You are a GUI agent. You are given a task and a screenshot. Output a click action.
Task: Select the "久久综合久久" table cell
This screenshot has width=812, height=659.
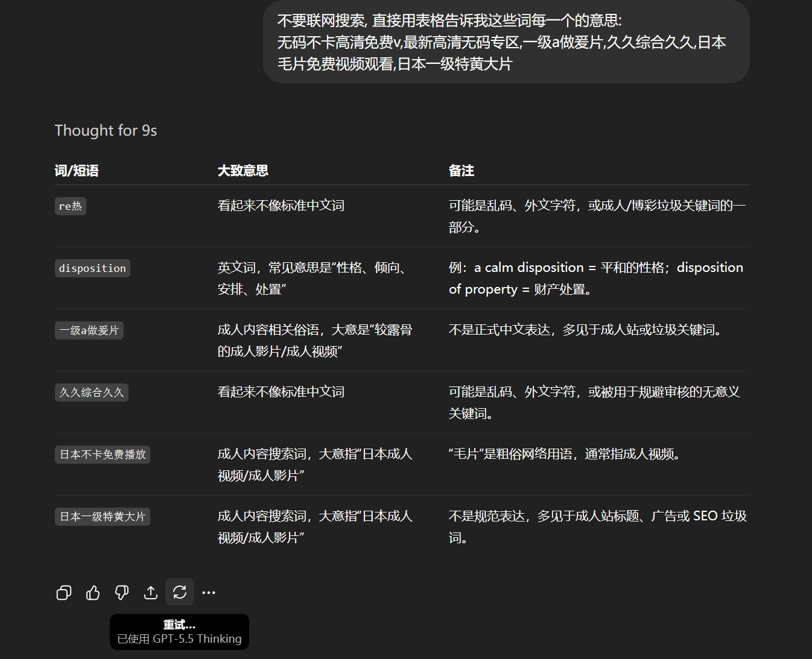click(92, 393)
